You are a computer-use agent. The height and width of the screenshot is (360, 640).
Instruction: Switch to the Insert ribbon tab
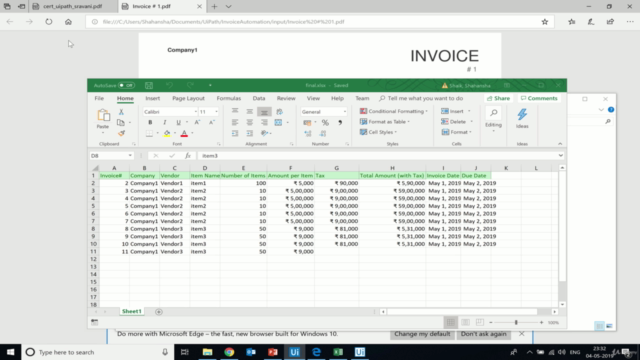click(x=153, y=98)
